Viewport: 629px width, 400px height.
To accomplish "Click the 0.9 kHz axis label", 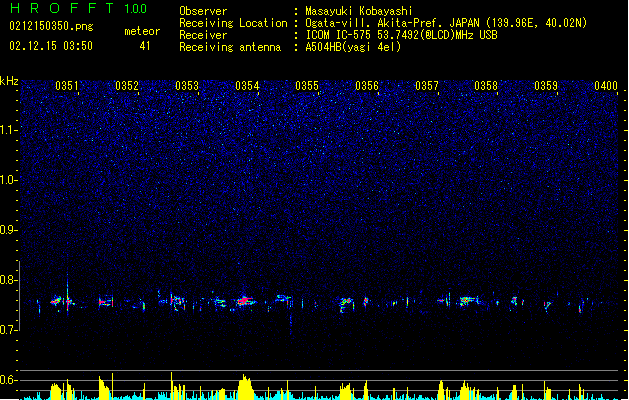I will 8,230.
